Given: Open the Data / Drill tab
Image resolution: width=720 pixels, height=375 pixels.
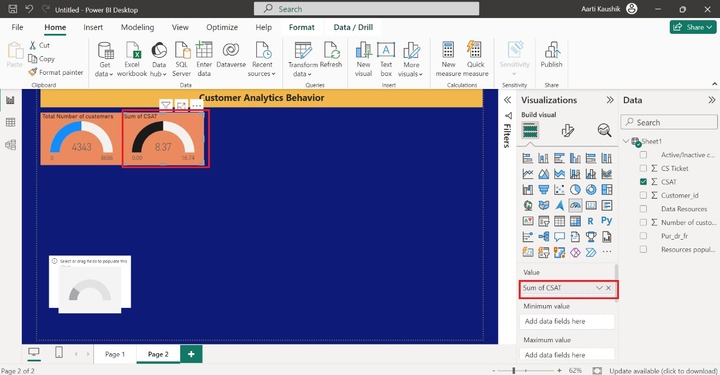Looking at the screenshot, I should (x=353, y=27).
